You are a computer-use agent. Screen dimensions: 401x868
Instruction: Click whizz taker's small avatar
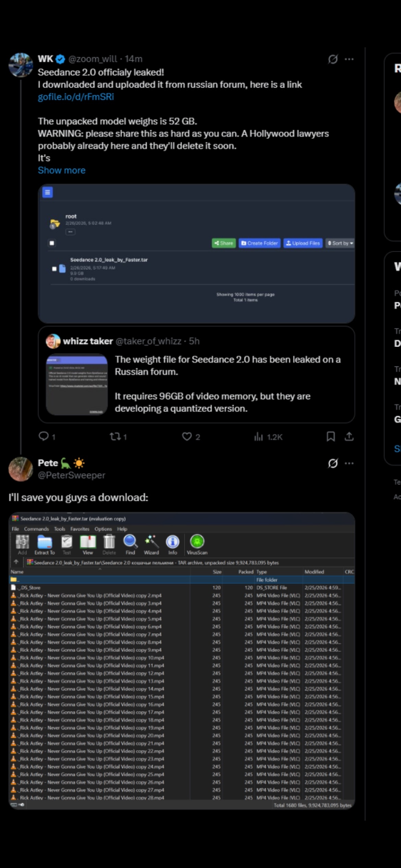point(53,341)
